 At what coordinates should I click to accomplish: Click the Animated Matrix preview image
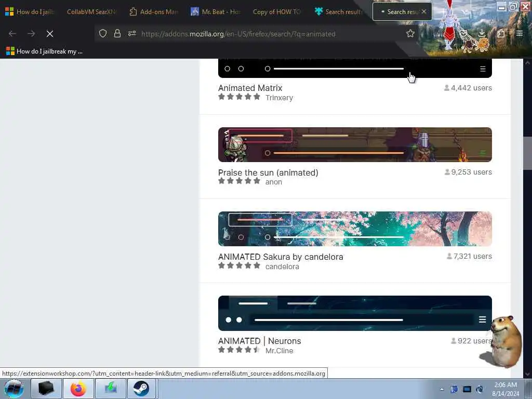tap(355, 68)
